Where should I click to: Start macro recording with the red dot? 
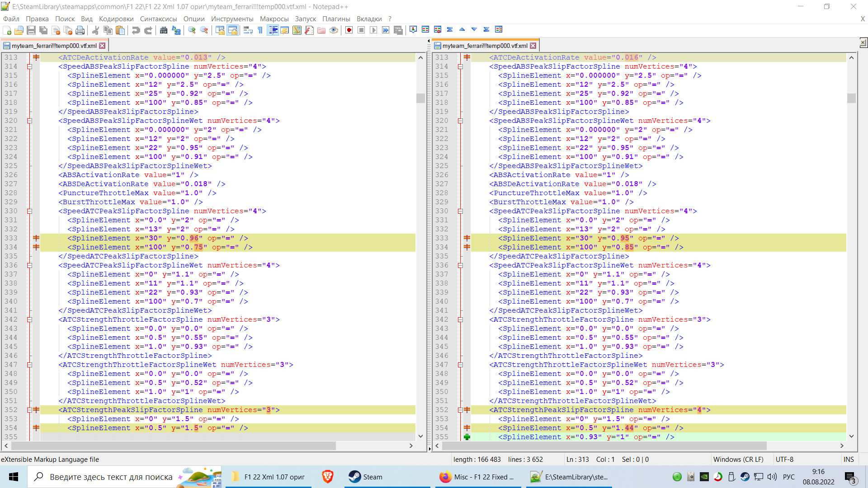click(x=349, y=30)
